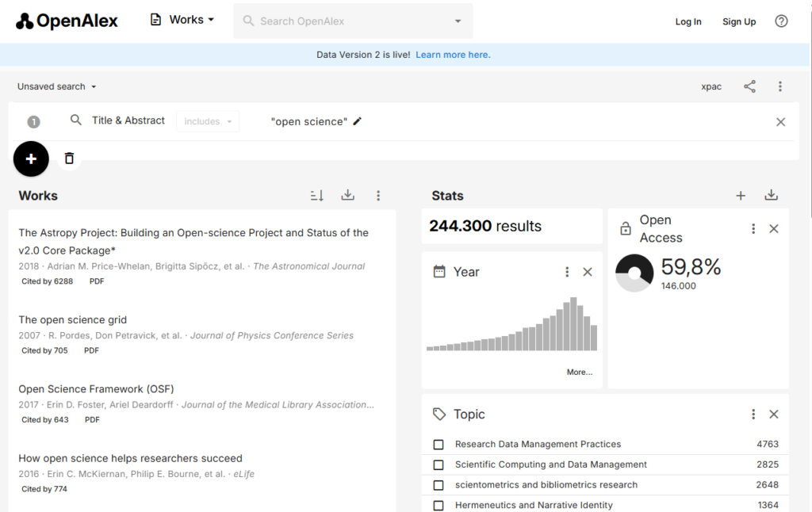Click the black plus add filter button
The image size is (812, 512).
click(31, 159)
